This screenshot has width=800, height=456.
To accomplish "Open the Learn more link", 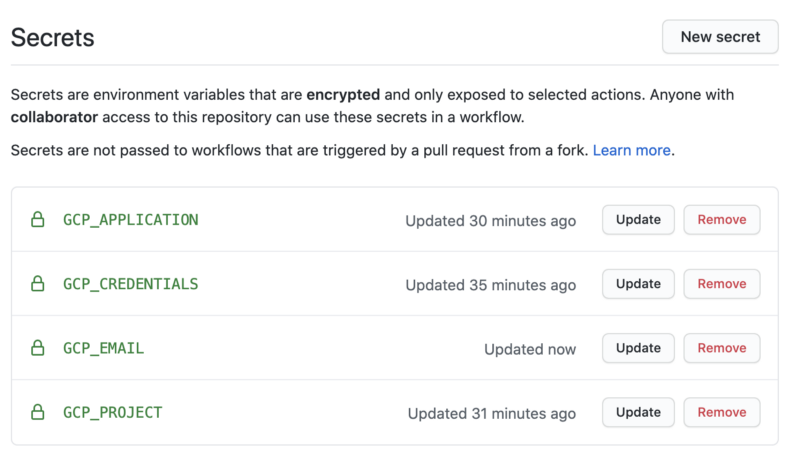I will tap(632, 150).
